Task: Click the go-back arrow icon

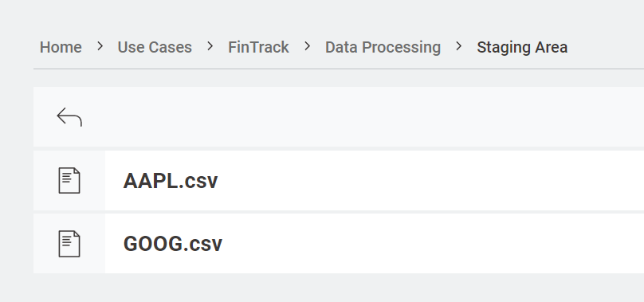Action: point(69,117)
